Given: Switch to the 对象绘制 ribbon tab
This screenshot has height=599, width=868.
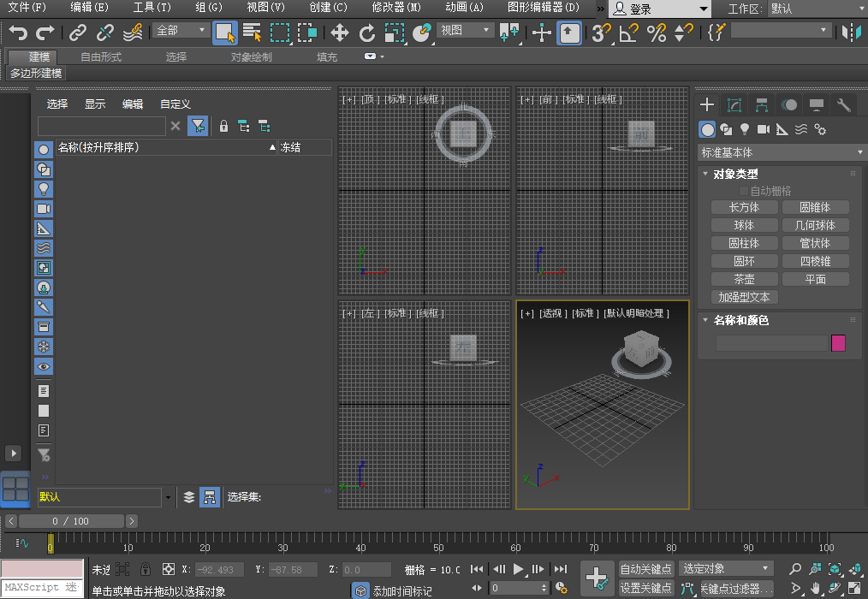Looking at the screenshot, I should pos(252,57).
